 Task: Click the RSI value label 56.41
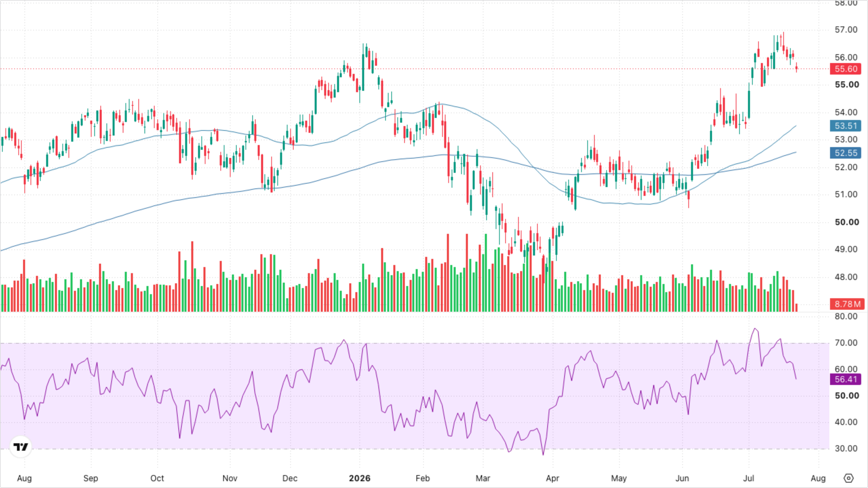coord(846,379)
